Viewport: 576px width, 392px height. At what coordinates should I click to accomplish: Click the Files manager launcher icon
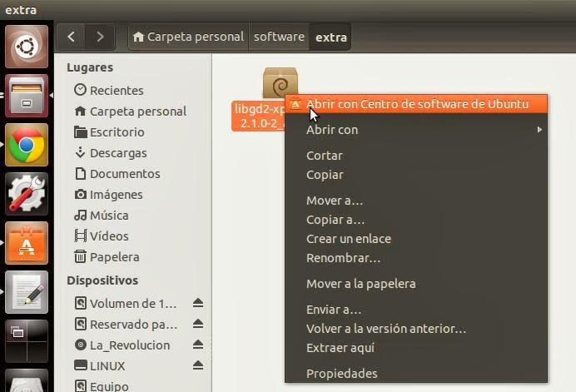pos(27,96)
